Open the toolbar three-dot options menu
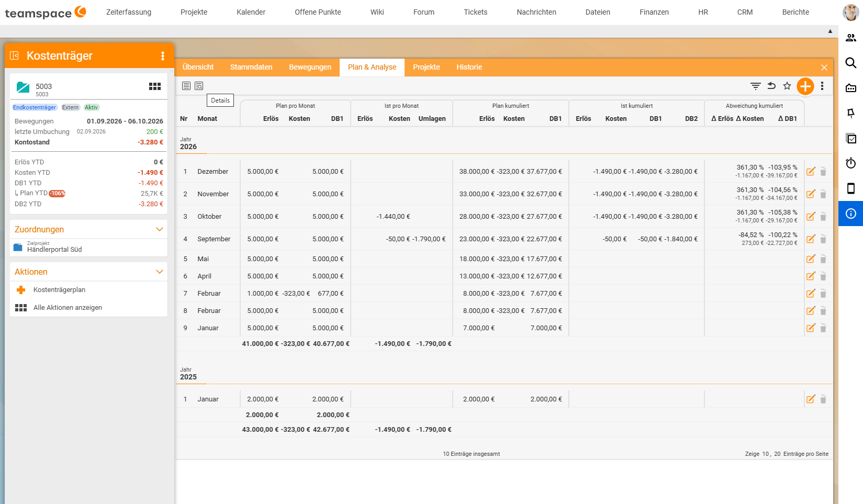The image size is (863, 504). (x=822, y=86)
